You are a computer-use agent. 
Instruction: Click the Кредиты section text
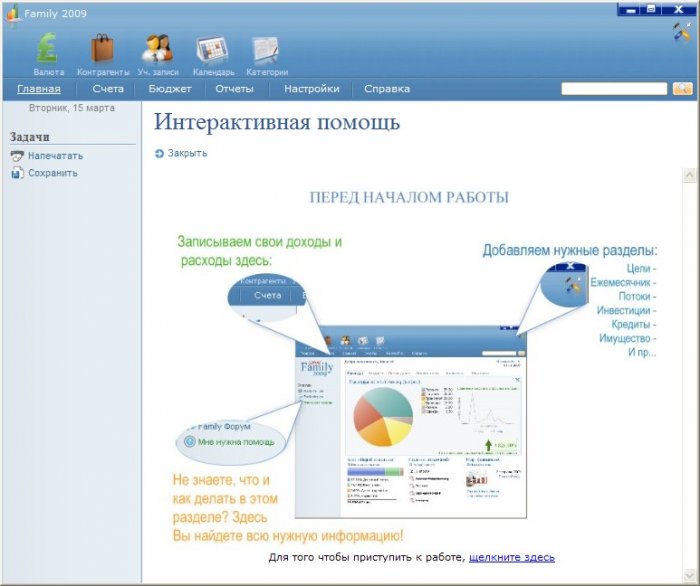pyautogui.click(x=633, y=324)
